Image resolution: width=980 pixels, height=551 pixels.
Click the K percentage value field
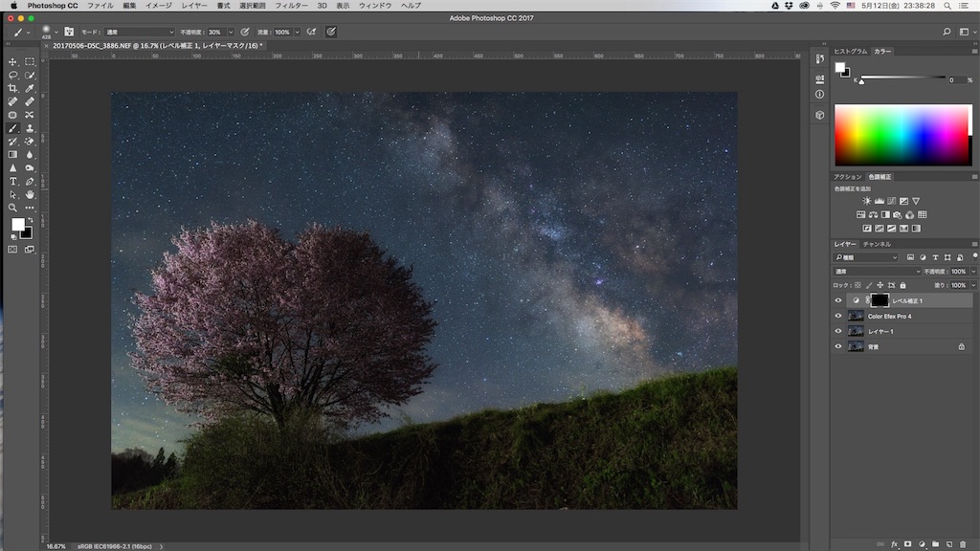(956, 80)
